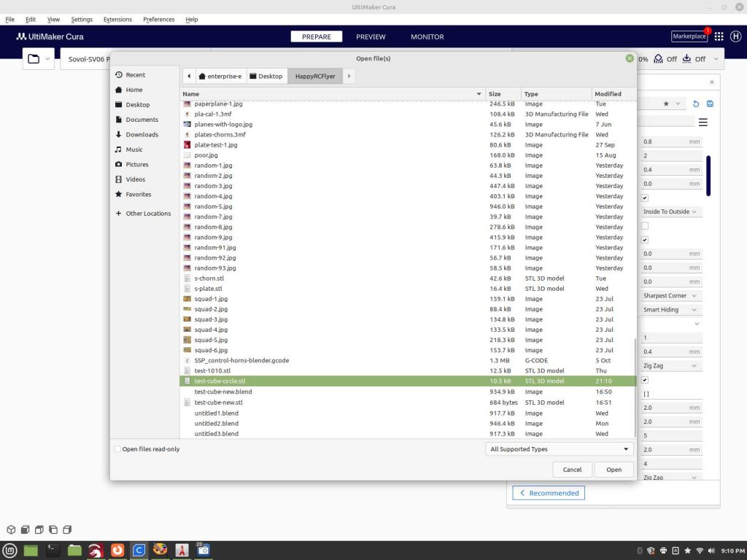Go to enterprise-e in the path bar
This screenshot has width=747, height=560.
(x=220, y=76)
